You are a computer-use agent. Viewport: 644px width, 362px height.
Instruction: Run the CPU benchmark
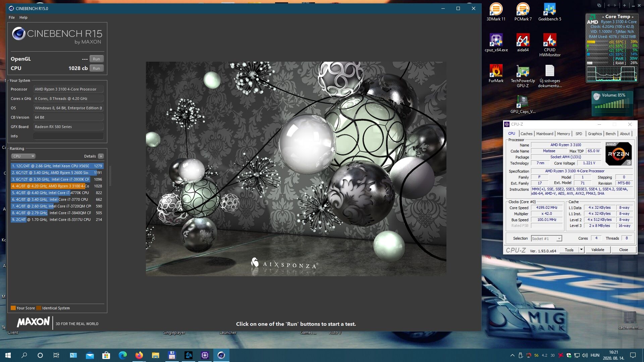97,68
